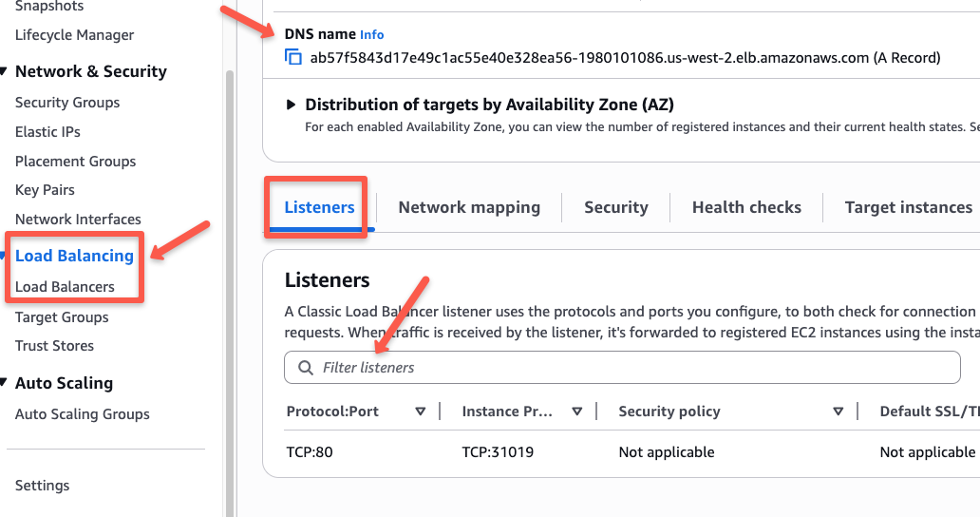This screenshot has width=980, height=517.
Task: Open the Network mapping tab
Action: coord(469,207)
